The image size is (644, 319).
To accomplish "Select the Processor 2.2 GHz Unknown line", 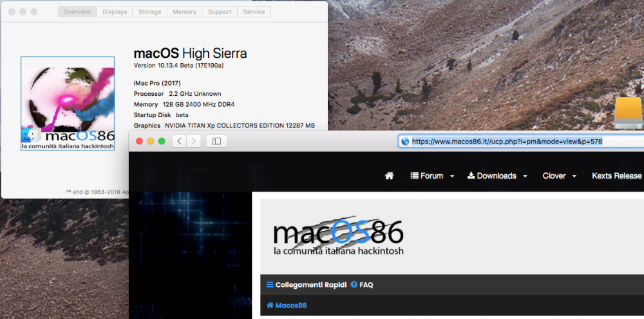I will tap(178, 94).
